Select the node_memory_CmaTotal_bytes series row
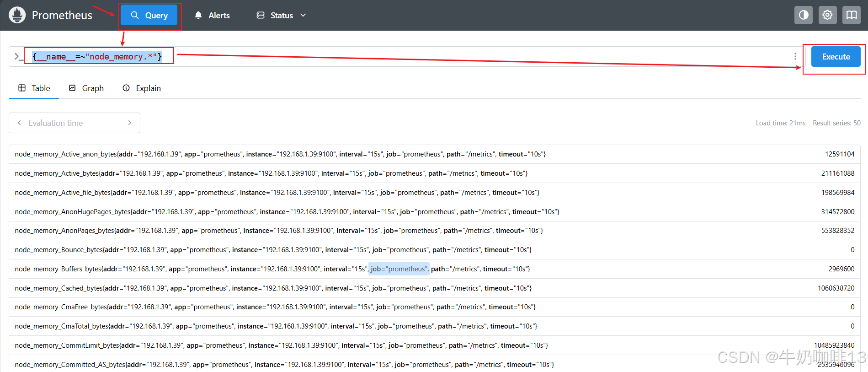 coord(434,326)
